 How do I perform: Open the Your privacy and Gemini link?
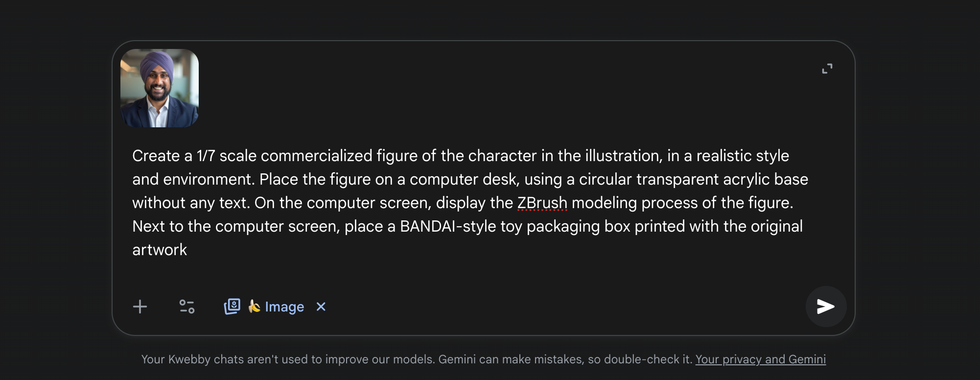click(760, 359)
